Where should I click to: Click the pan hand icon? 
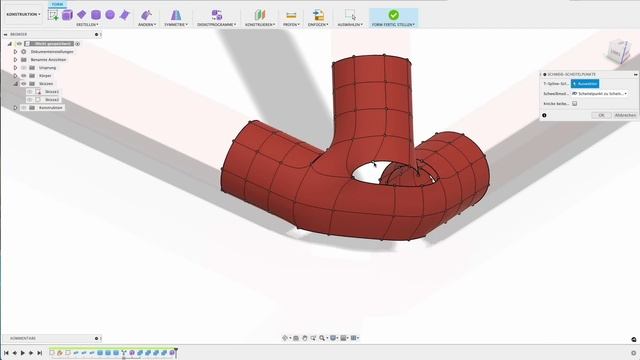(x=305, y=338)
